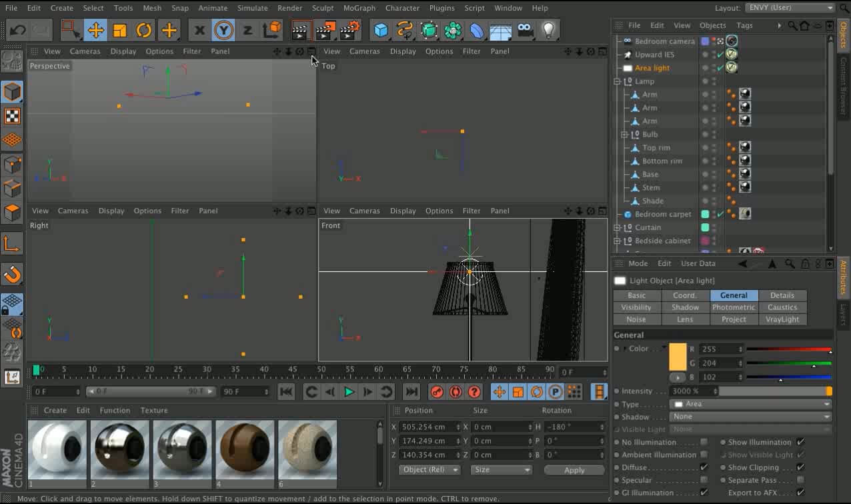This screenshot has width=851, height=504.
Task: Click the Record active objects button
Action: point(437,392)
